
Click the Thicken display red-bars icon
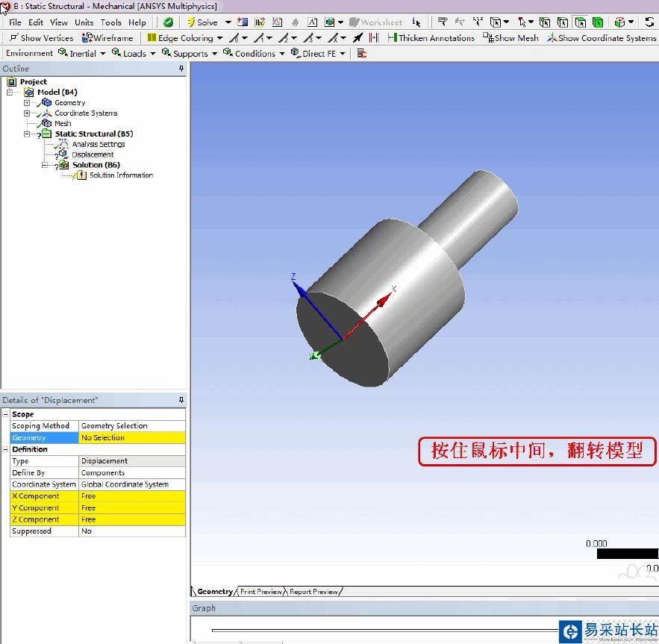pos(373,38)
